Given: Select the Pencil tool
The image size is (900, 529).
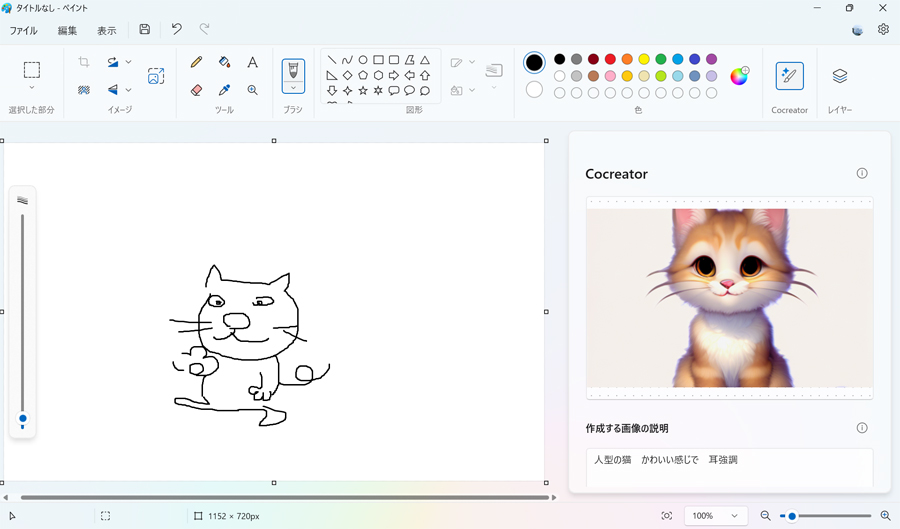Looking at the screenshot, I should (x=196, y=62).
